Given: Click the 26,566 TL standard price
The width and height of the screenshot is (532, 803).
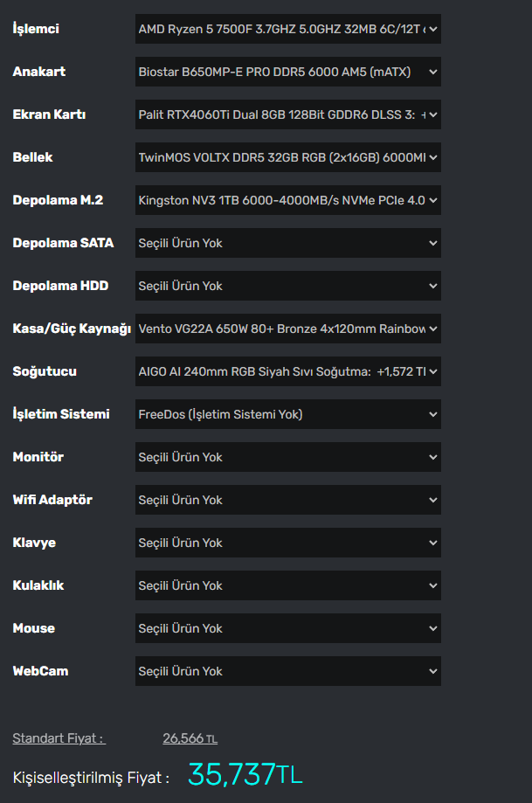Looking at the screenshot, I should pyautogui.click(x=190, y=738).
